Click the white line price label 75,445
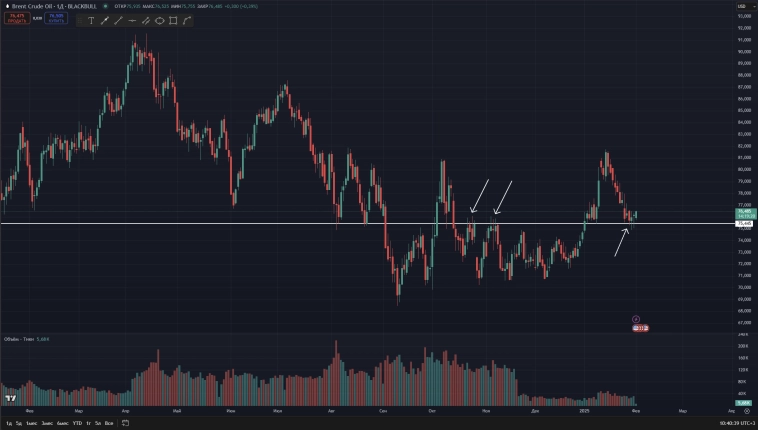 coord(744,223)
